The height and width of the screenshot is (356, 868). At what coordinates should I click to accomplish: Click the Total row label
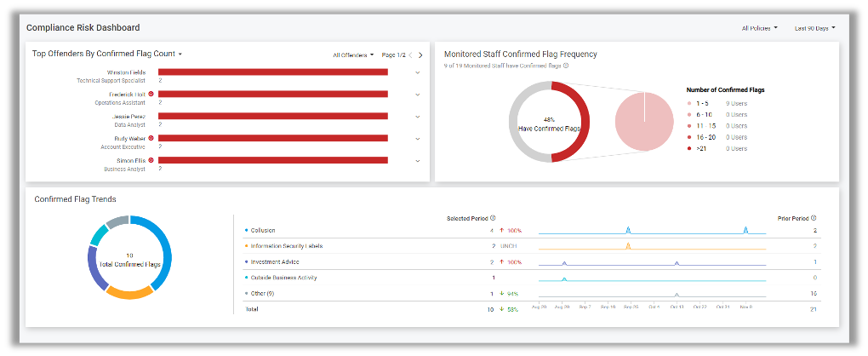252,309
